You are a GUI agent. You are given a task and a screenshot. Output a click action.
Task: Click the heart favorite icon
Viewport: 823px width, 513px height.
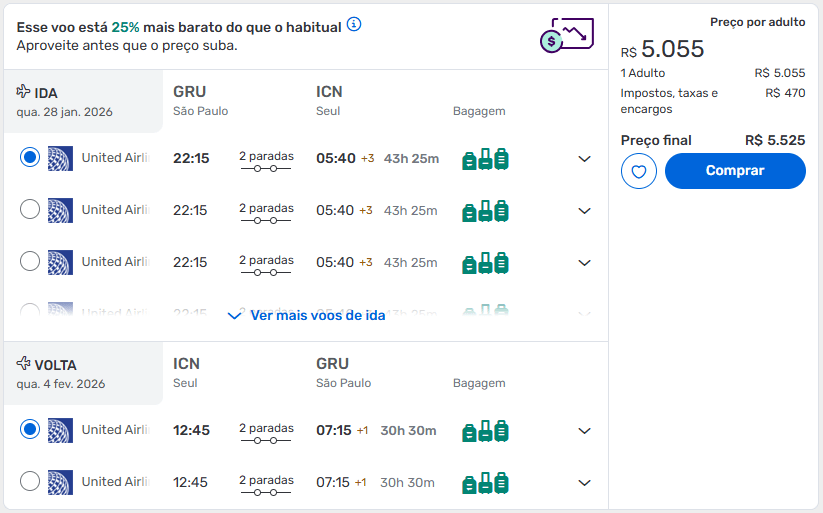click(639, 171)
